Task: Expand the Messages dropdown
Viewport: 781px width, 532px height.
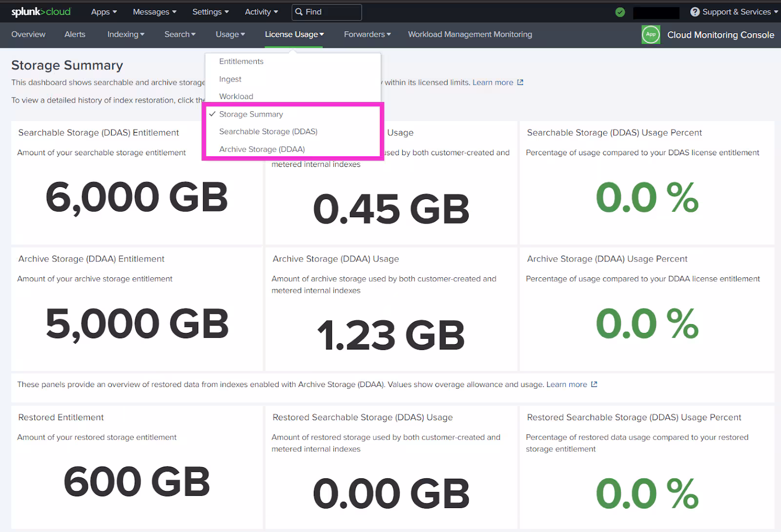Action: click(x=154, y=12)
